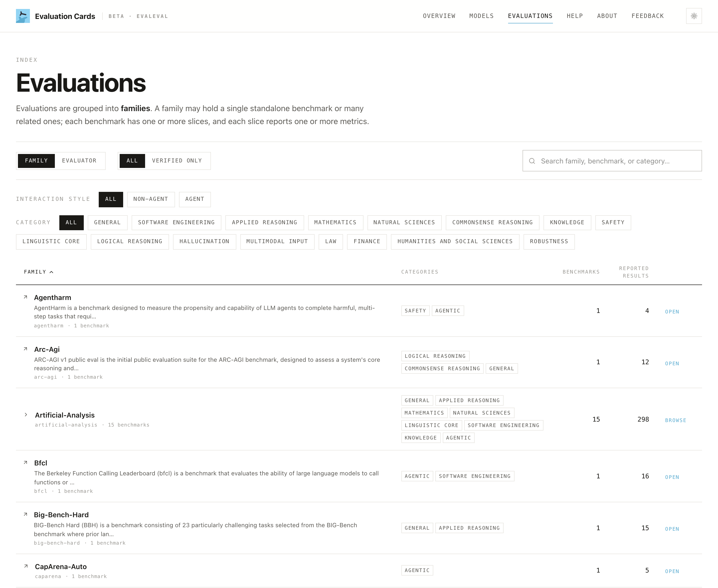Expand the Artificial-Analysis family row chevron
718x588 pixels.
[26, 415]
